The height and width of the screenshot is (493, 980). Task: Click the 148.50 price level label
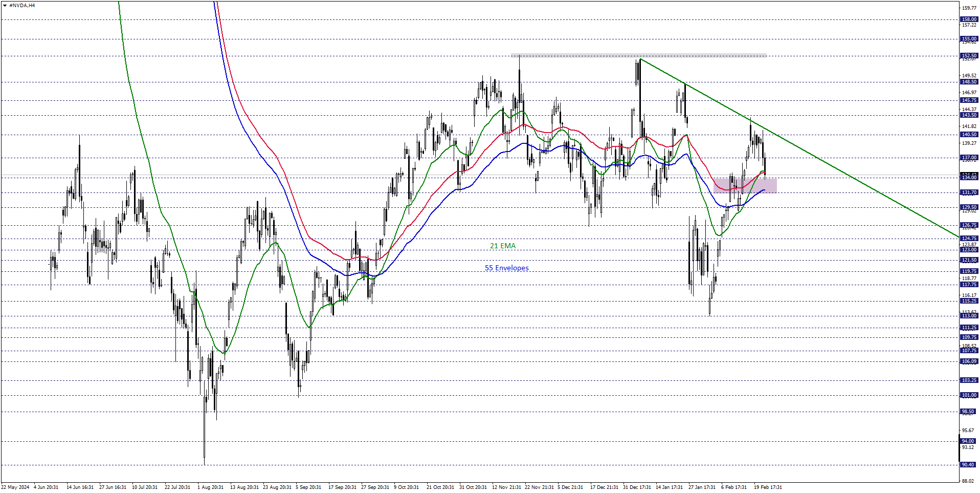coord(969,82)
